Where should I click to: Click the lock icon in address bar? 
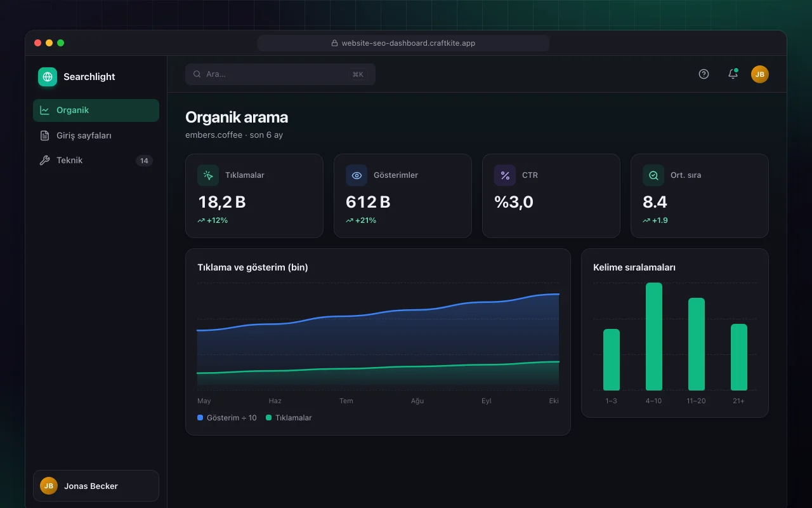point(334,43)
